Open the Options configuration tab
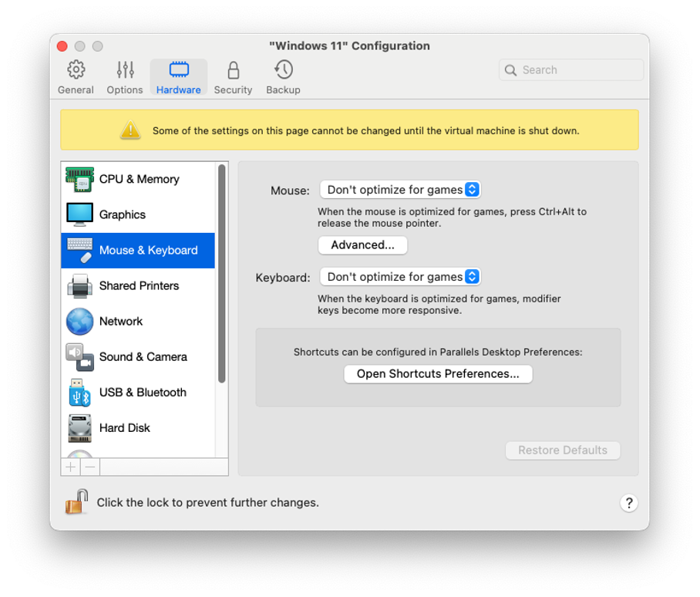The width and height of the screenshot is (700, 597). click(124, 76)
